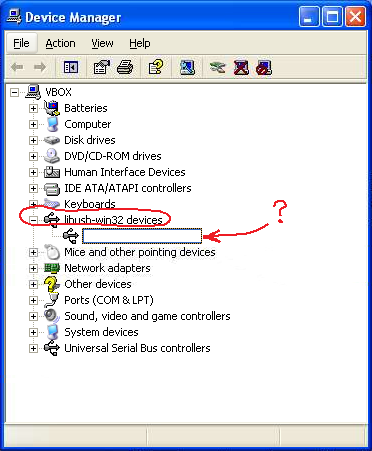Select the Other devices label
The height and width of the screenshot is (451, 372).
[x=98, y=284]
